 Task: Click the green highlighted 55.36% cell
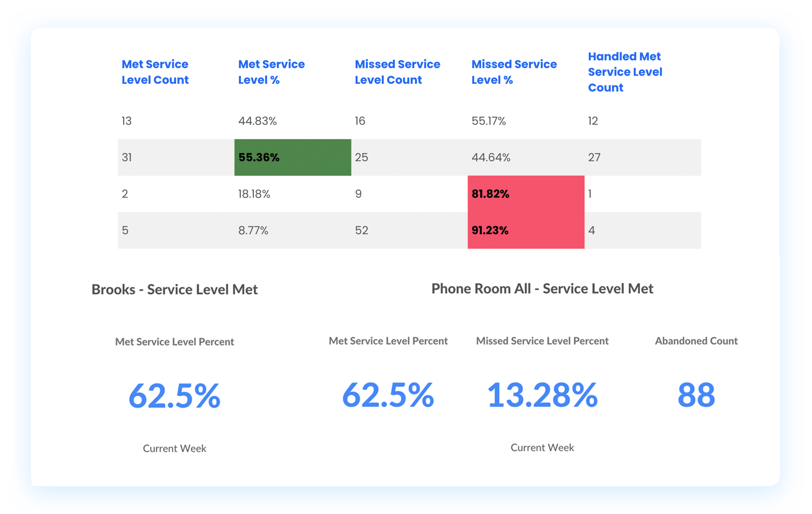pyautogui.click(x=293, y=157)
